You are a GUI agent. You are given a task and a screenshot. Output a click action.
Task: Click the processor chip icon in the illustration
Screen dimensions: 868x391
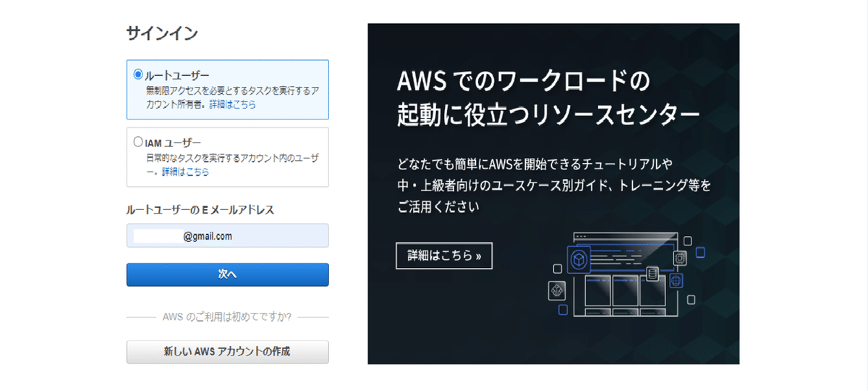[680, 258]
